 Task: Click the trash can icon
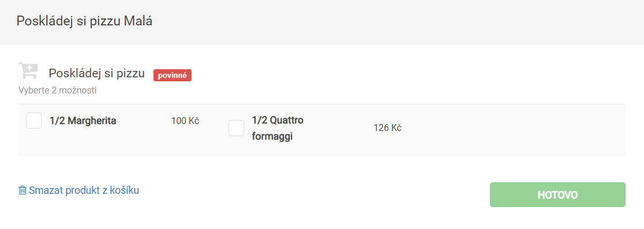click(22, 190)
